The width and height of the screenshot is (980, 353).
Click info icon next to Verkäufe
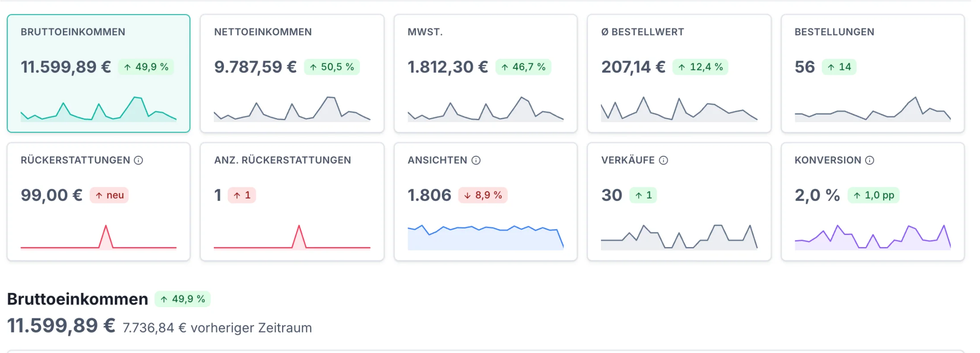pos(664,160)
